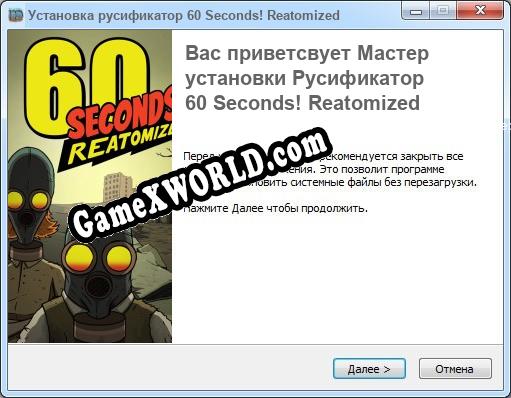The height and width of the screenshot is (398, 511).
Task: Close the installer with the X button
Action: (480, 11)
